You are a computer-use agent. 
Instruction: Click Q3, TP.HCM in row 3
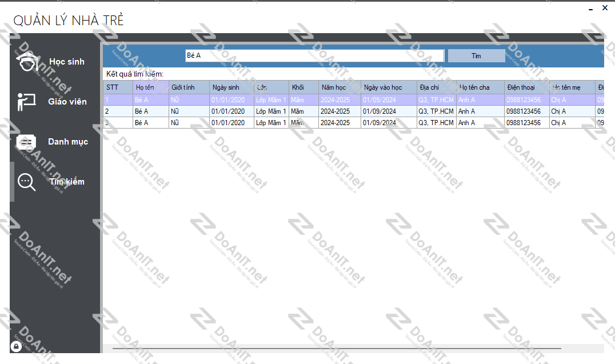click(436, 123)
